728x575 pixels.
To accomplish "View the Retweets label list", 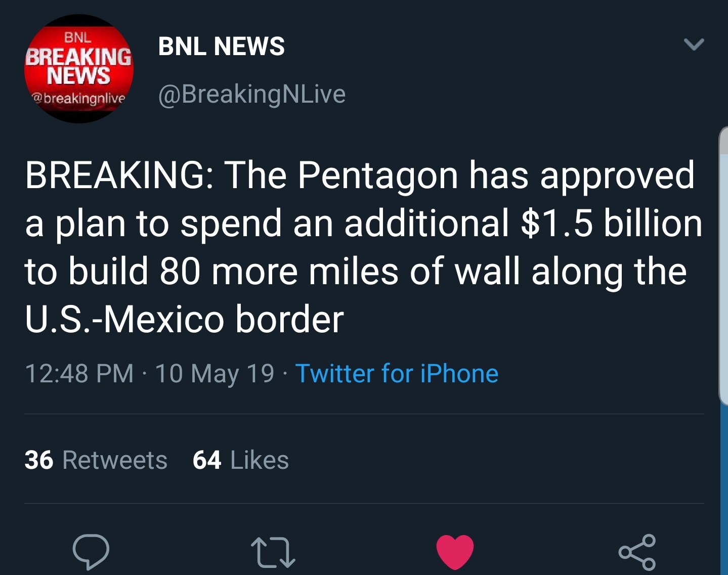I will [x=115, y=460].
